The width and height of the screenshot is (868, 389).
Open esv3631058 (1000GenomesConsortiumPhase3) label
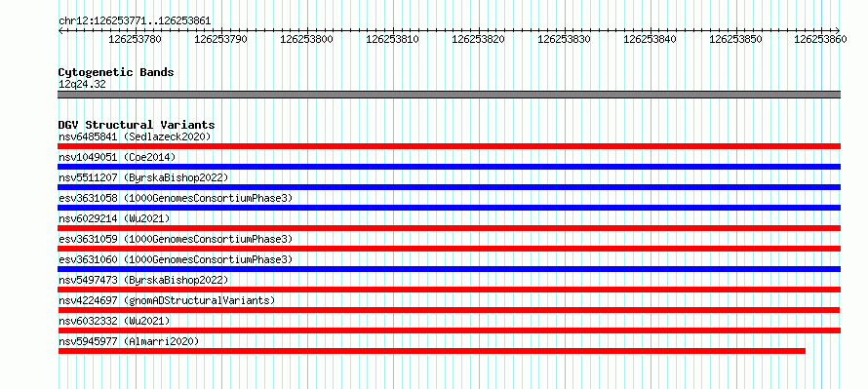[176, 198]
